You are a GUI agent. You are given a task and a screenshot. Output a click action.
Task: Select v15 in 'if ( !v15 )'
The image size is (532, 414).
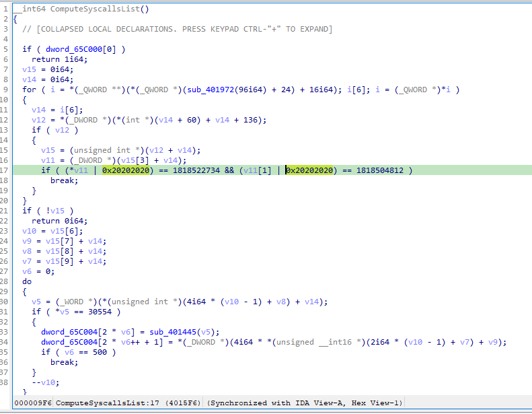[57, 211]
